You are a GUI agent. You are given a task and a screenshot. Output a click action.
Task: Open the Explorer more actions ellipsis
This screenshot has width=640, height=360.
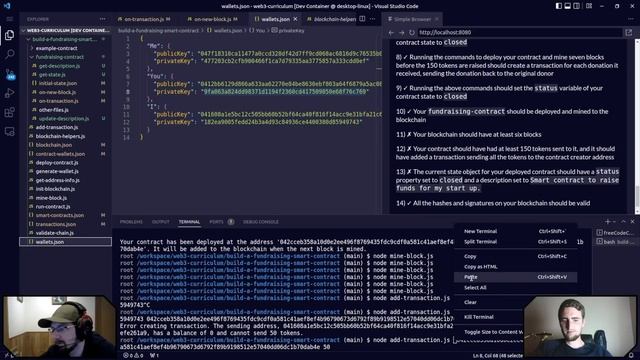tap(102, 19)
